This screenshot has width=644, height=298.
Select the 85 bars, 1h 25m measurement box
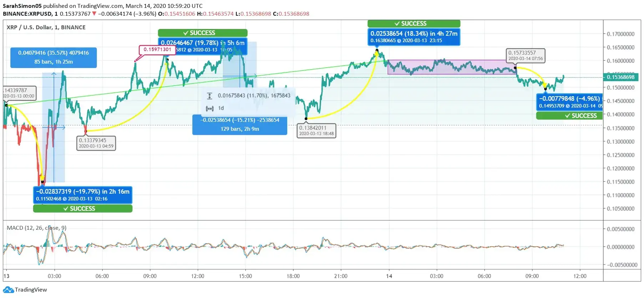point(54,58)
